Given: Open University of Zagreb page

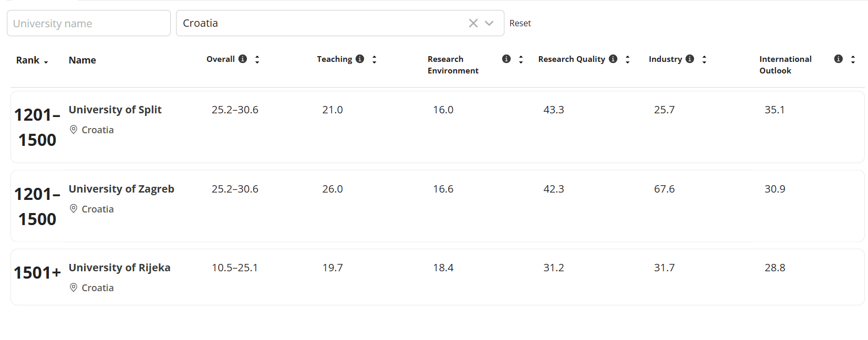Looking at the screenshot, I should pos(121,189).
